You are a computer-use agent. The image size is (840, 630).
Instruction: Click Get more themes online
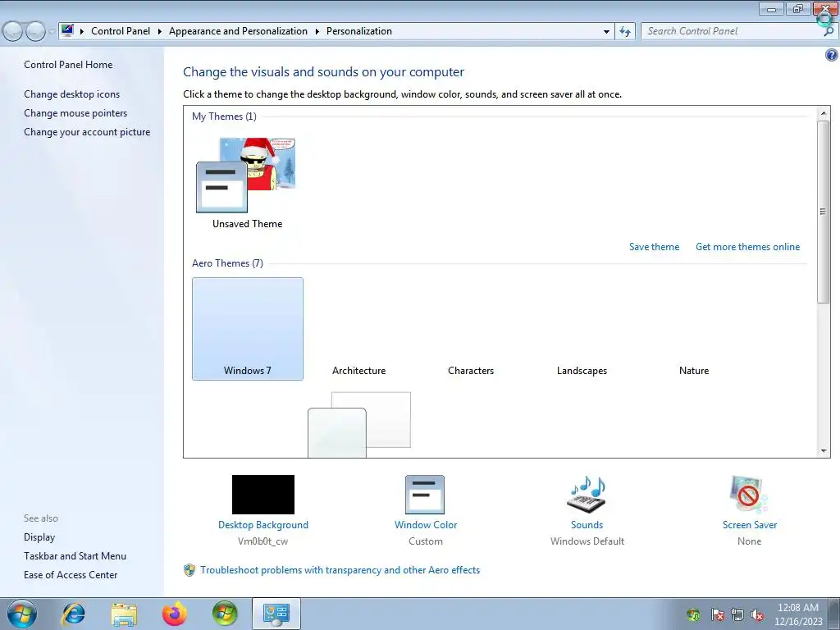point(747,247)
